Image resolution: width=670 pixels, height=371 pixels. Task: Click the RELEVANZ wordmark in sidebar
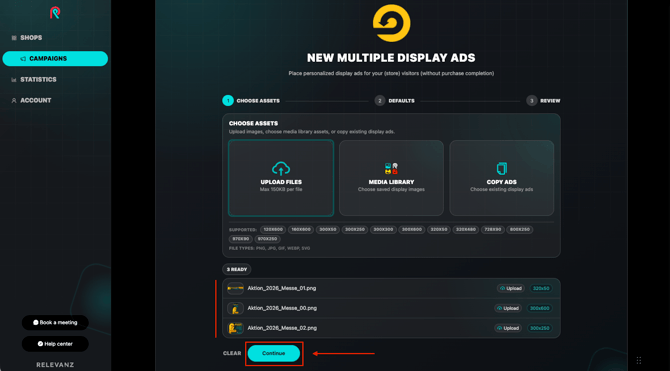coord(55,365)
